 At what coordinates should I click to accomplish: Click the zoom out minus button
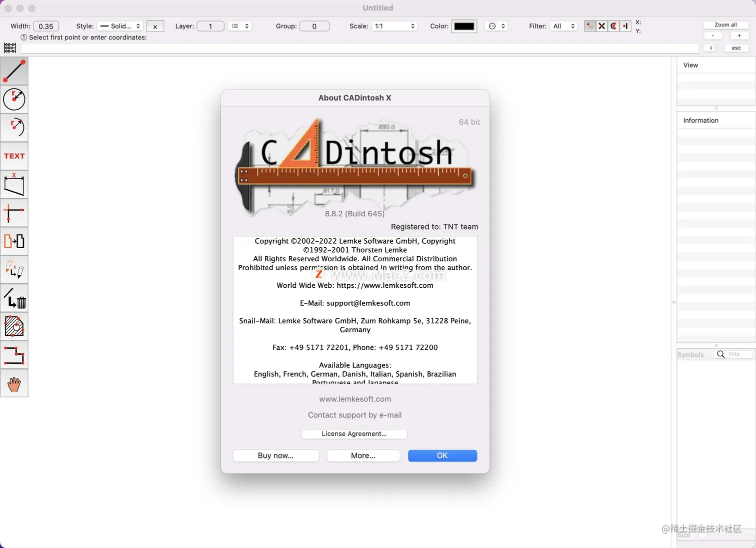pyautogui.click(x=713, y=36)
